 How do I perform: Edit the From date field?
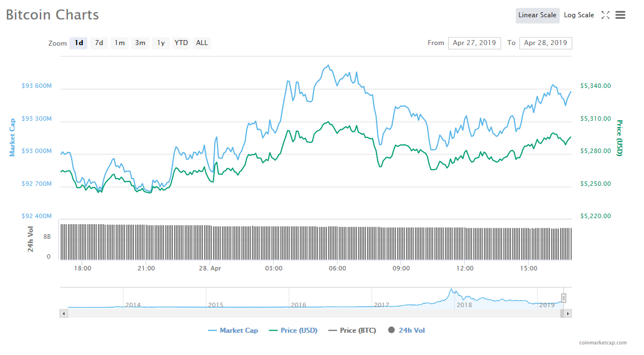coord(474,43)
